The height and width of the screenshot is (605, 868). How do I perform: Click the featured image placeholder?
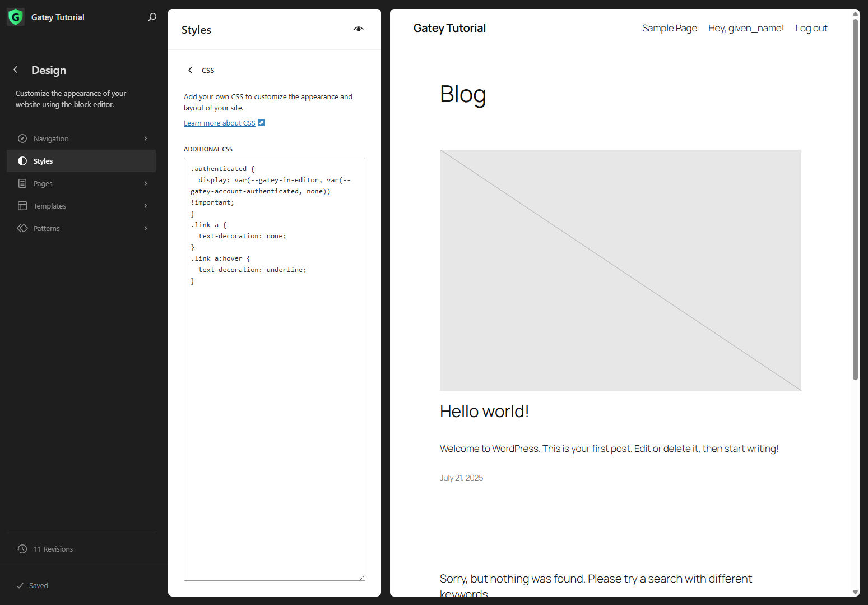pyautogui.click(x=620, y=270)
